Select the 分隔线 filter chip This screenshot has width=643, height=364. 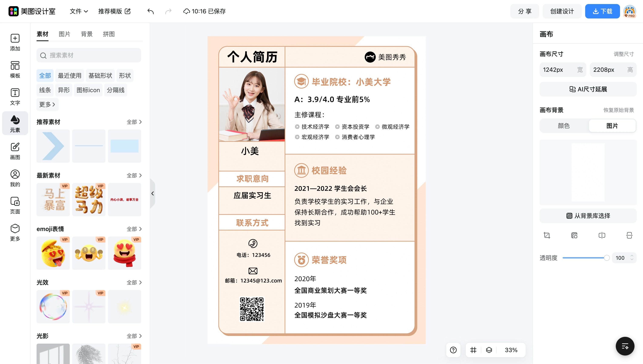[116, 90]
